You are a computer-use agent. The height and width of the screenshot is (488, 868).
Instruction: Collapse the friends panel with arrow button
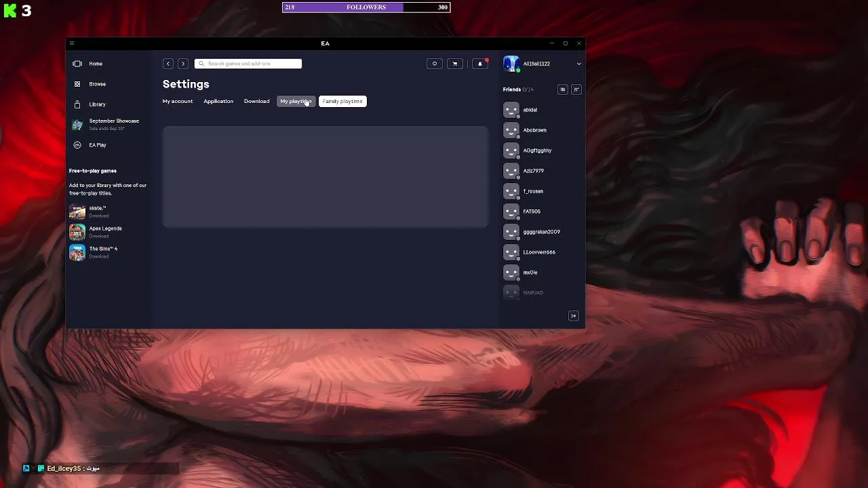(574, 316)
